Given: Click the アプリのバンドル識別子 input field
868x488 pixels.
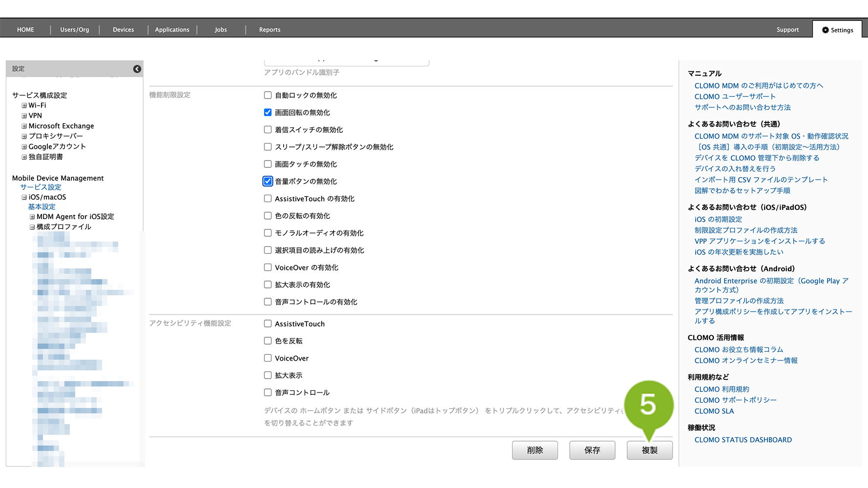Looking at the screenshot, I should tap(346, 62).
